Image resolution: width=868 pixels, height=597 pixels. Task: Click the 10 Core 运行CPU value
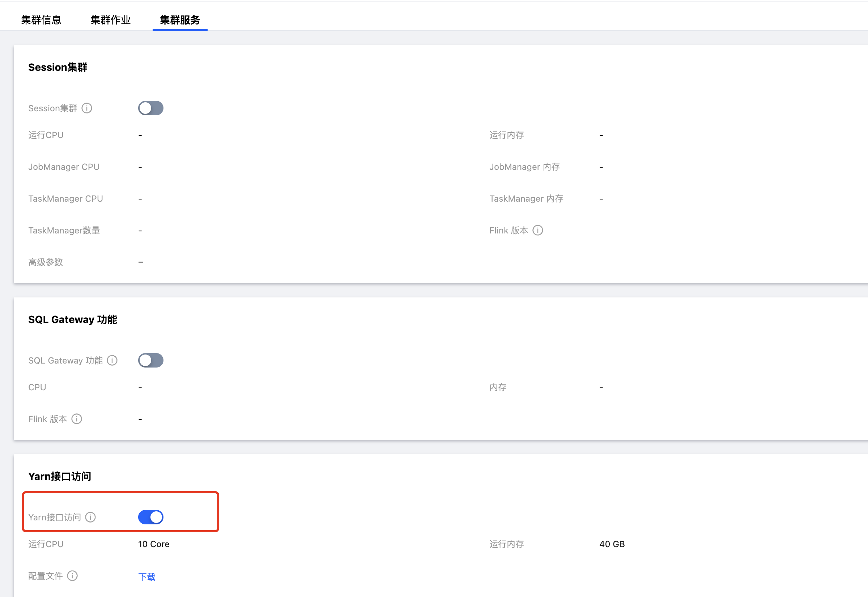154,544
